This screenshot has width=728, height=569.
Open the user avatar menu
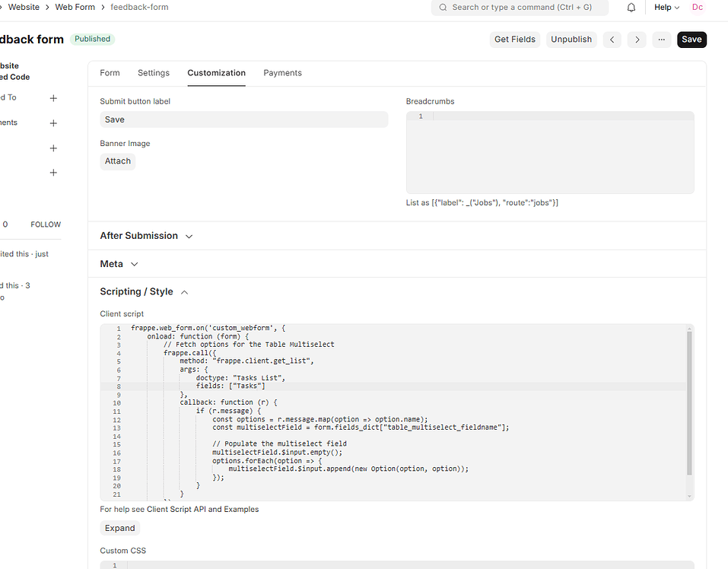tap(698, 8)
